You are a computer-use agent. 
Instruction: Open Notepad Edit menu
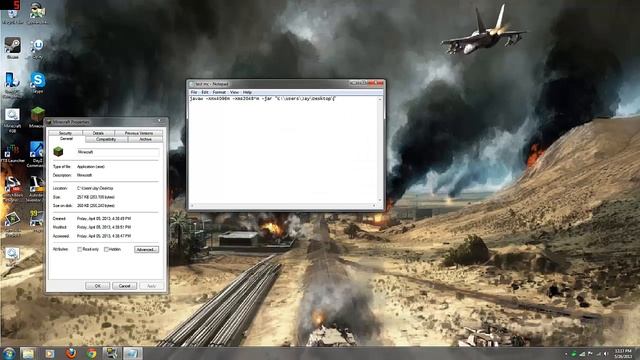point(205,93)
